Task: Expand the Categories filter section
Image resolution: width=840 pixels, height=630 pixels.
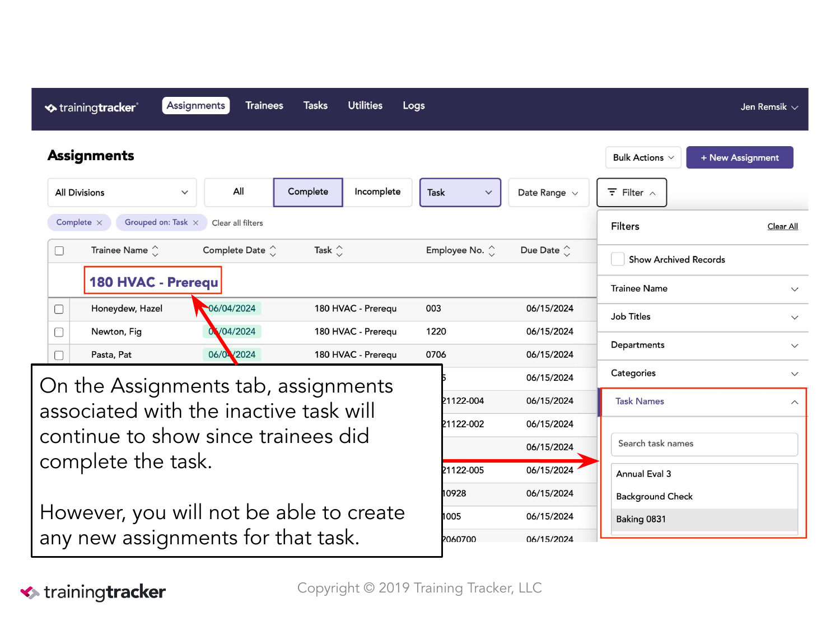Action: pos(703,374)
